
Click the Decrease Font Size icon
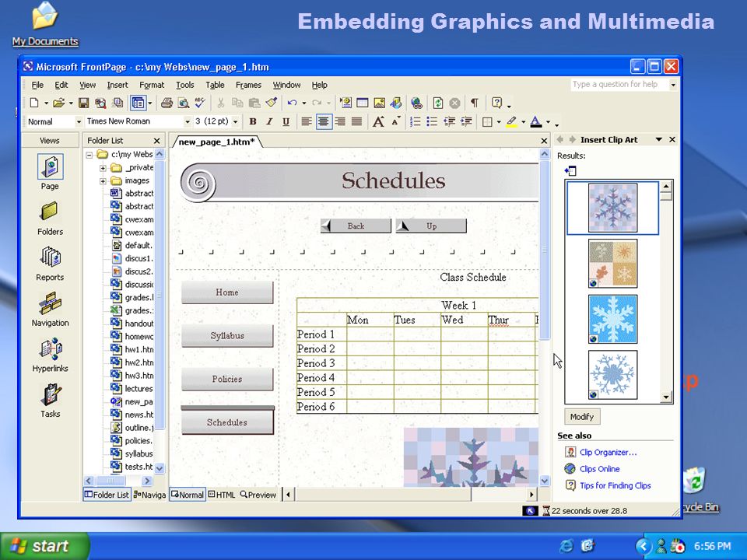click(x=395, y=122)
